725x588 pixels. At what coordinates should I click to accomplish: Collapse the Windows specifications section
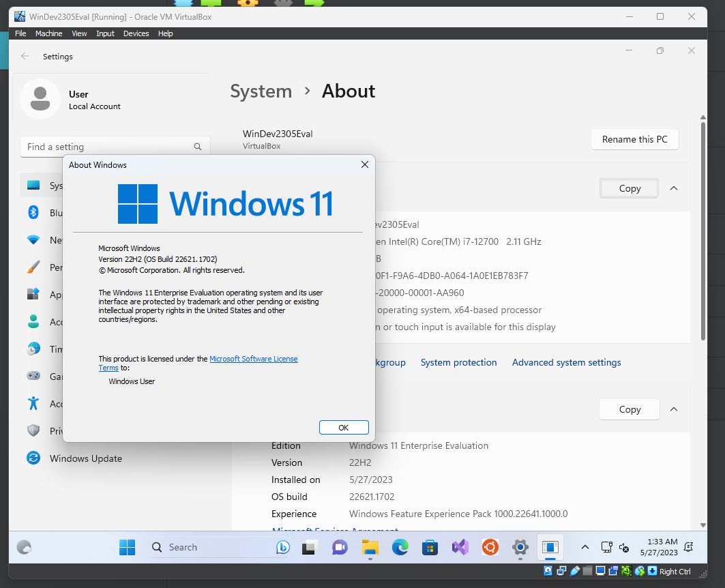[674, 409]
